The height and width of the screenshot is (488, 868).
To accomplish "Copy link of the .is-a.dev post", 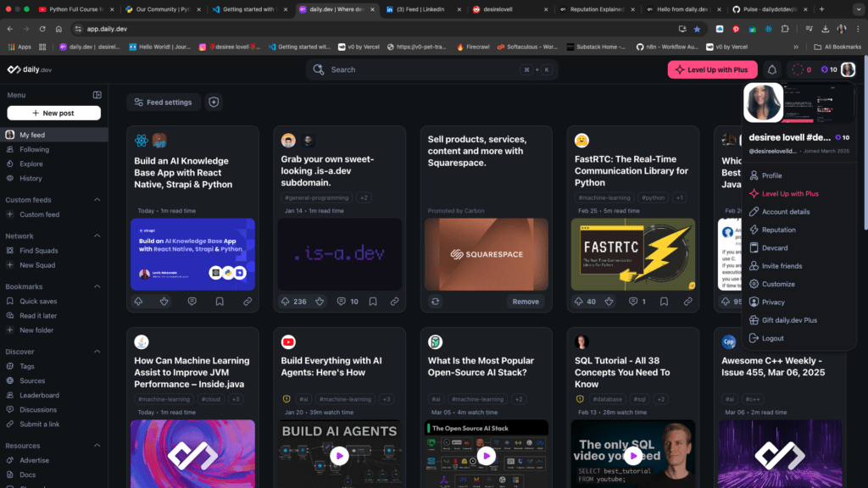I will point(395,302).
